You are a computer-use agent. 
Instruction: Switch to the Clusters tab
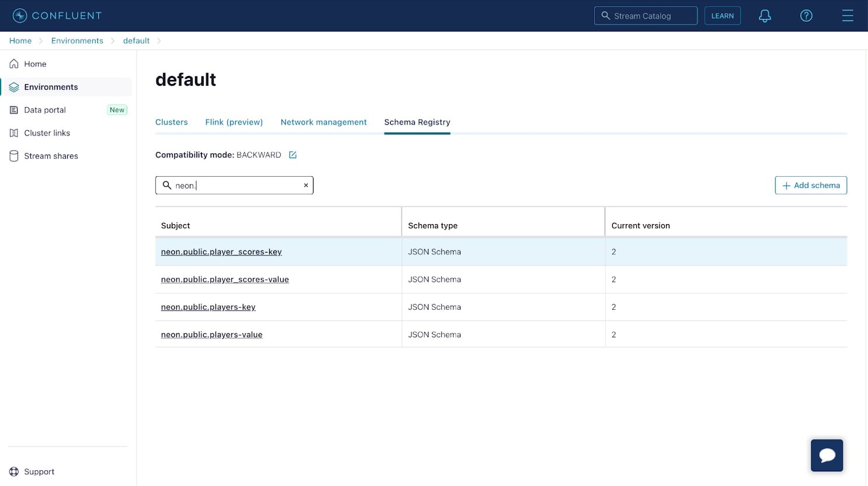[x=171, y=122]
